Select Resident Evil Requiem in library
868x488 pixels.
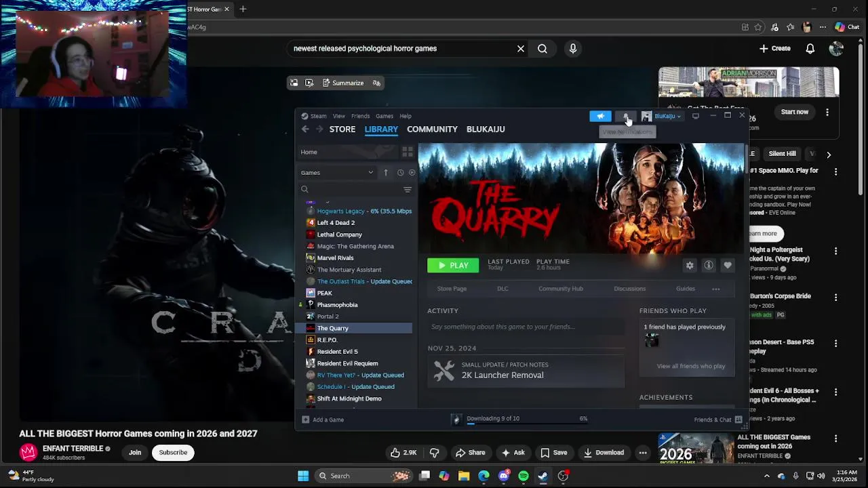pos(359,363)
